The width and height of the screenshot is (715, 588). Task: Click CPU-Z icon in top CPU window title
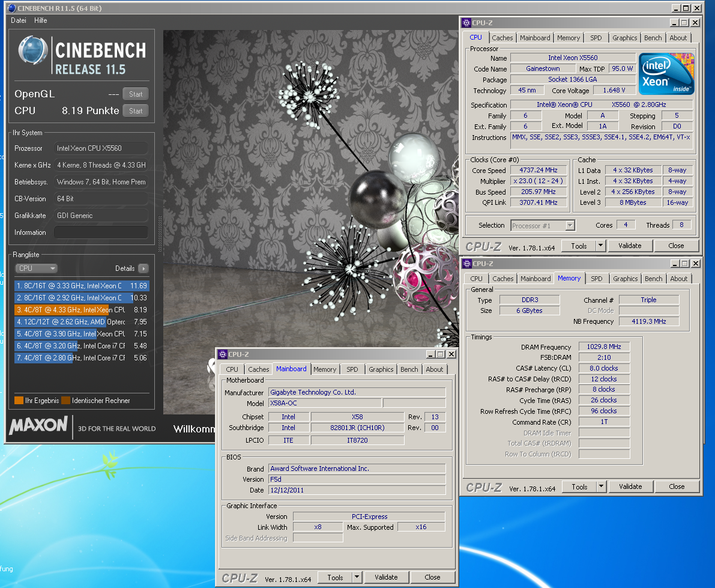coord(466,23)
